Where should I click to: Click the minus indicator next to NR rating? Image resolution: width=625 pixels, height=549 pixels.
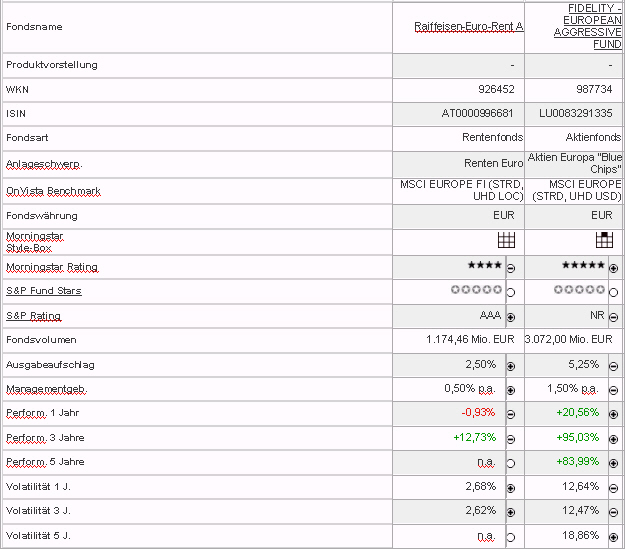613,317
